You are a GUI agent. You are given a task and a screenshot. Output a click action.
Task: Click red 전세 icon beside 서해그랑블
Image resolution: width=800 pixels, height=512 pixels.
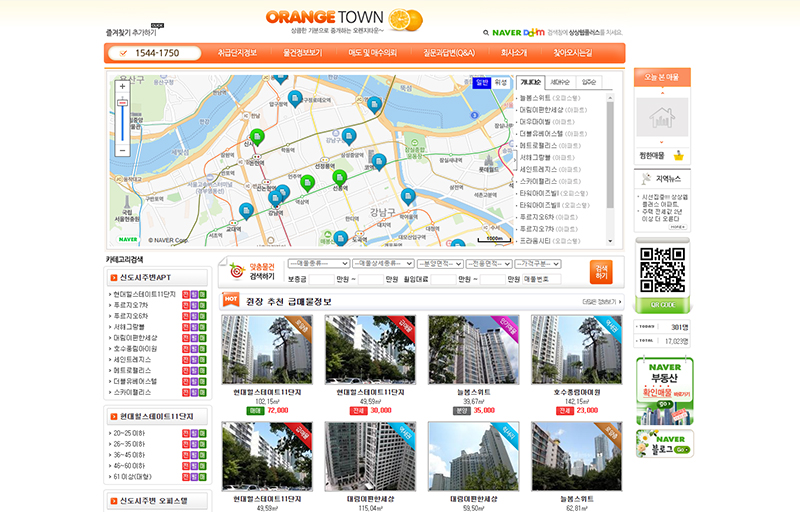186,327
